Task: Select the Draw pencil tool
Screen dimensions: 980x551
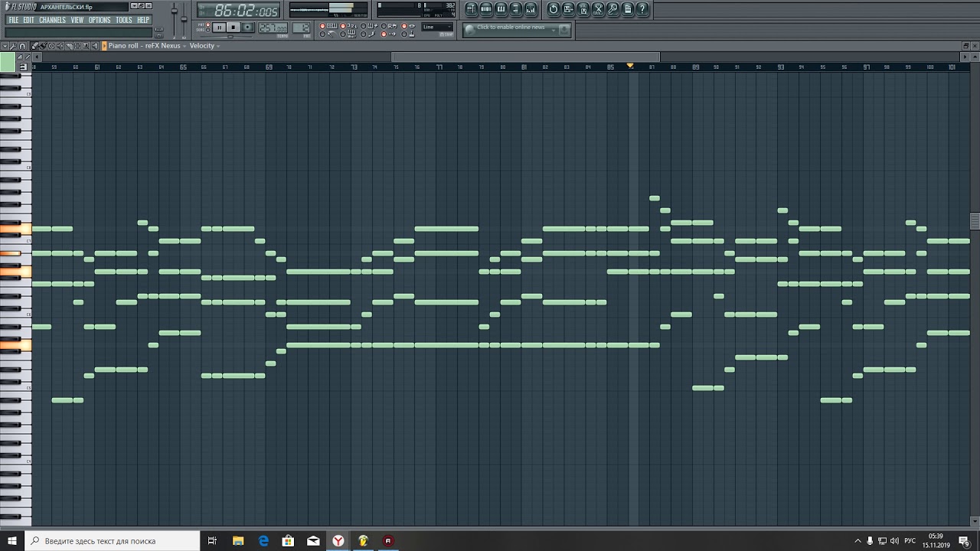Action: (34, 46)
